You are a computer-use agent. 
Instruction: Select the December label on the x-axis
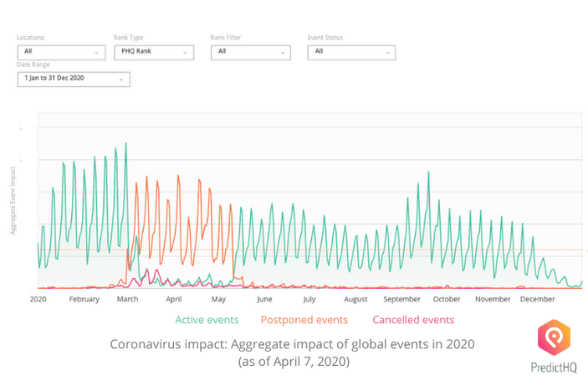[x=538, y=299]
